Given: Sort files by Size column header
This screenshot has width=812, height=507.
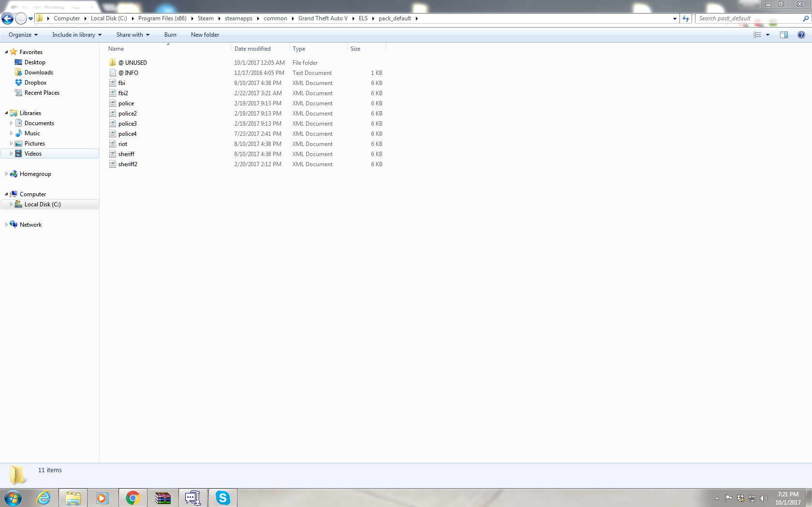Looking at the screenshot, I should 367,49.
